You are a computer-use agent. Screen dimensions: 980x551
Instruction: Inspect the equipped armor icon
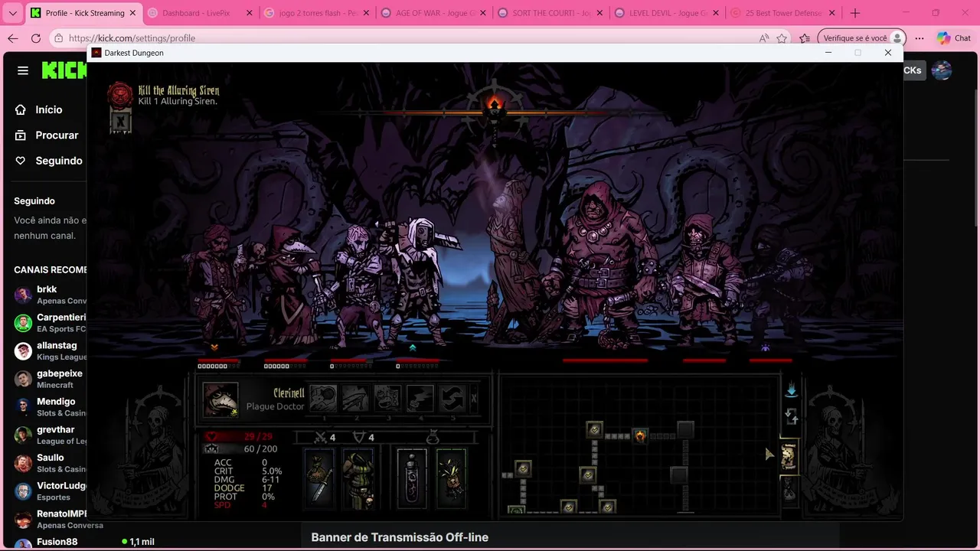(358, 478)
